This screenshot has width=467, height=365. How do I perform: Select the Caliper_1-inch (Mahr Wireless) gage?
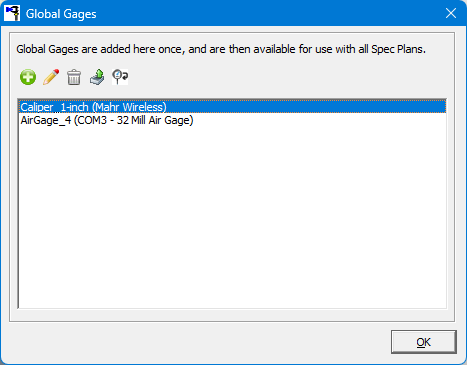232,107
